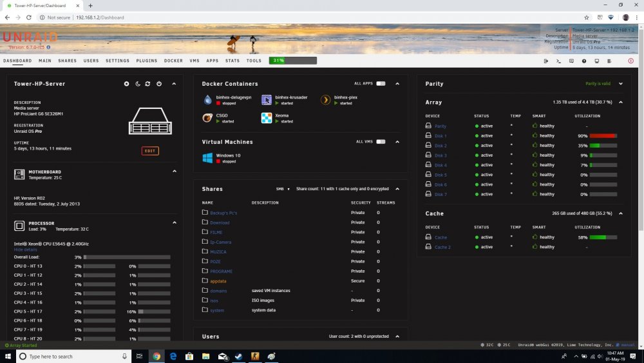
Task: Switch to the DOCKER tab
Action: (x=173, y=61)
